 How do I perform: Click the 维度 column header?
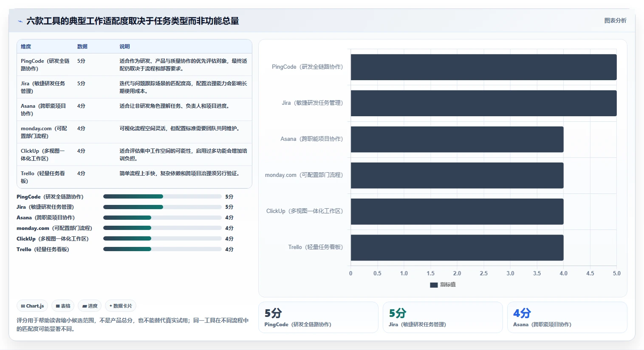(x=26, y=47)
